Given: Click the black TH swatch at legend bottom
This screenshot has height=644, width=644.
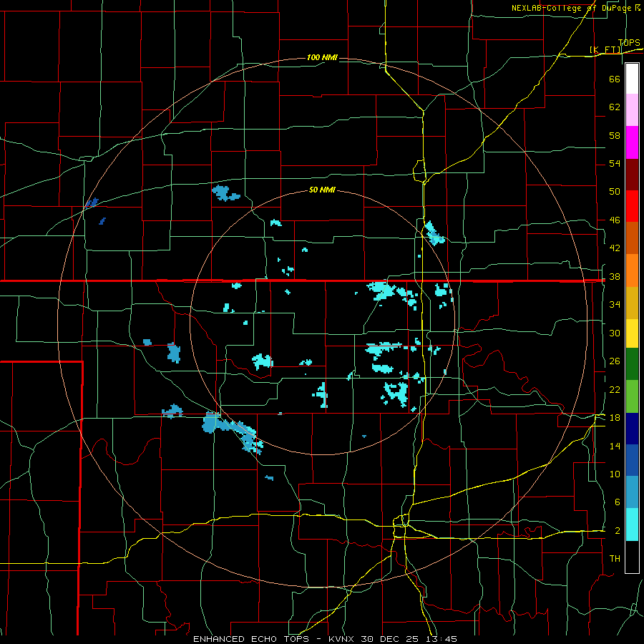Looking at the screenshot, I should (632, 557).
